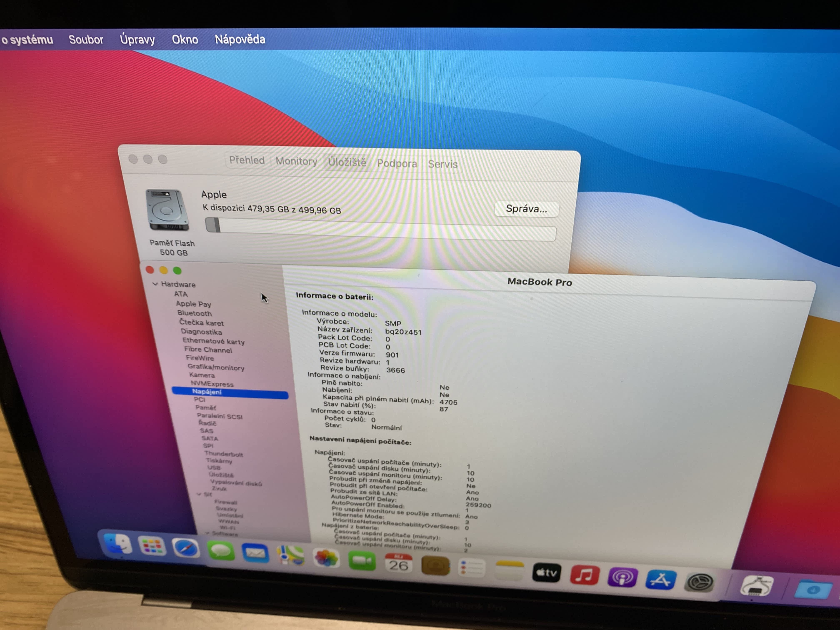Launch Safari from the Dock
This screenshot has width=840, height=630.
coord(185,548)
